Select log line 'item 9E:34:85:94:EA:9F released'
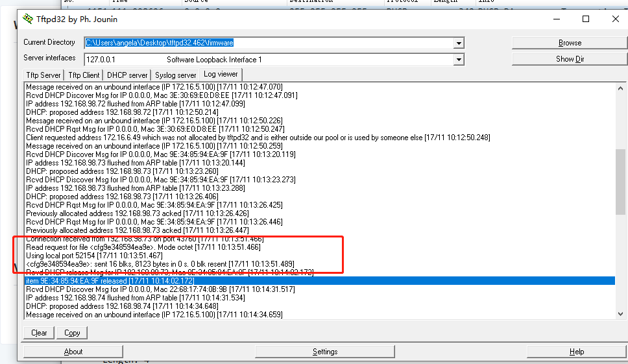628x364 pixels. click(x=320, y=281)
